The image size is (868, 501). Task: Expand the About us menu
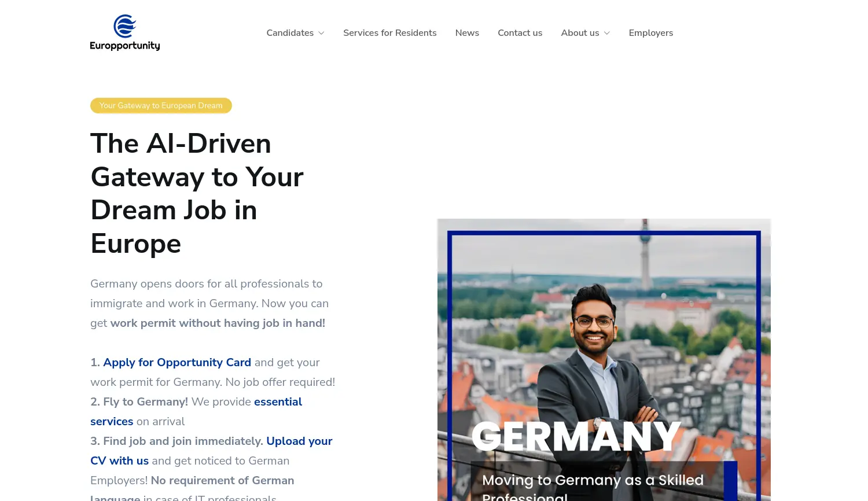[x=580, y=33]
